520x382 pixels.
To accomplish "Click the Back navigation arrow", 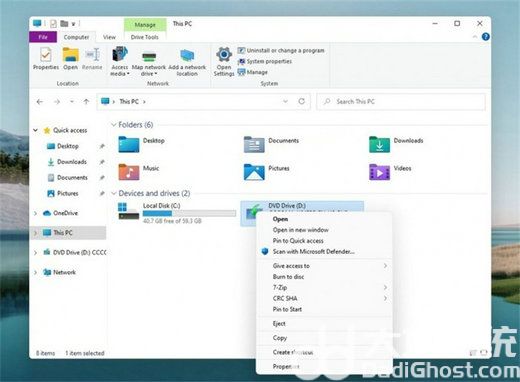I will [x=40, y=102].
